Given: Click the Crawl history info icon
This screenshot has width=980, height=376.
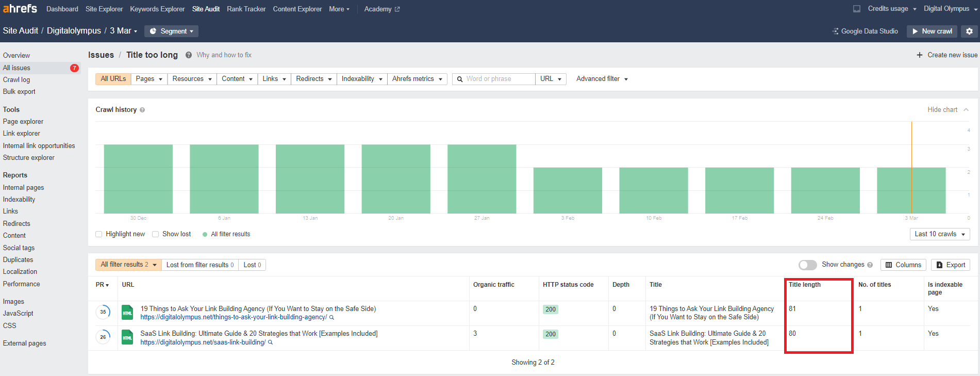Looking at the screenshot, I should 142,110.
